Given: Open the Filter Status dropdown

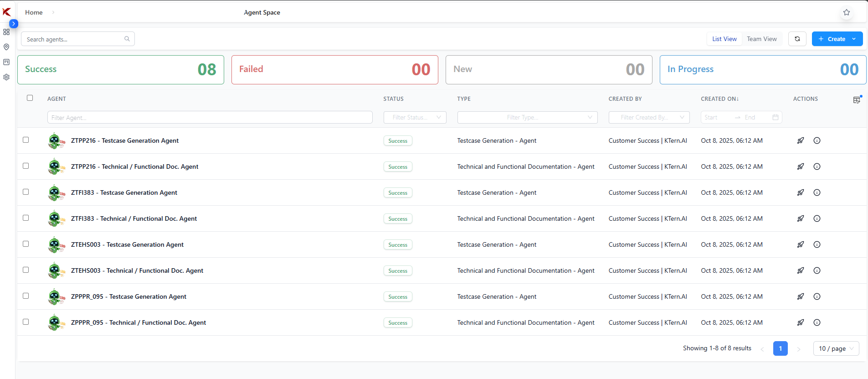Looking at the screenshot, I should click(x=415, y=117).
